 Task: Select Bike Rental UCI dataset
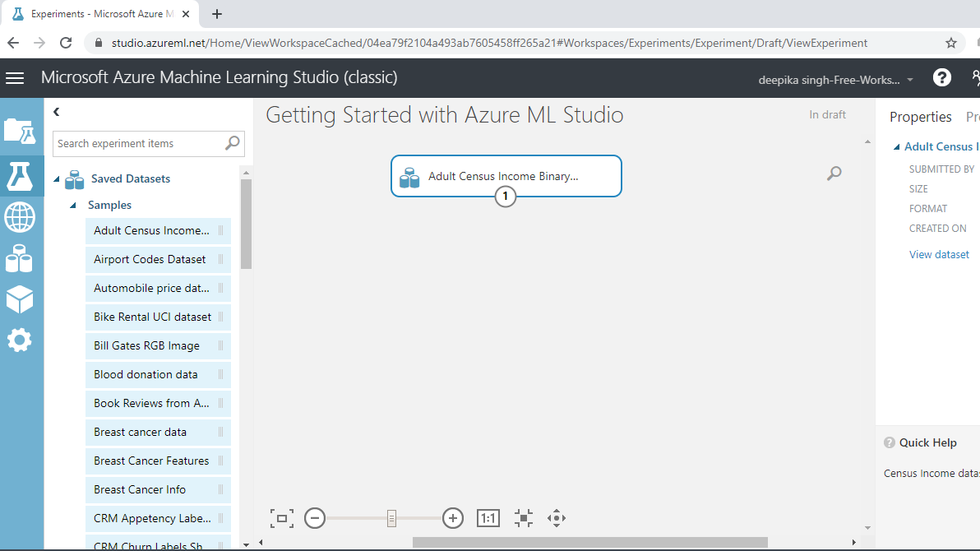[158, 317]
